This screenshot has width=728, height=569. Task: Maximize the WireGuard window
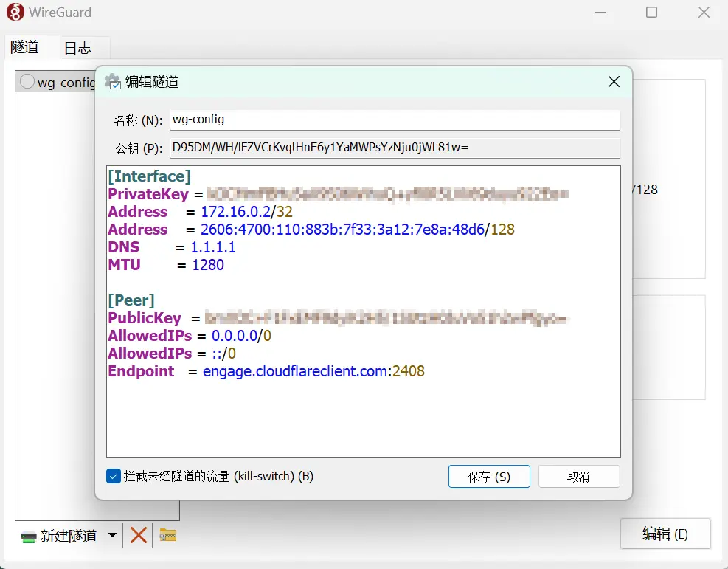tap(652, 12)
